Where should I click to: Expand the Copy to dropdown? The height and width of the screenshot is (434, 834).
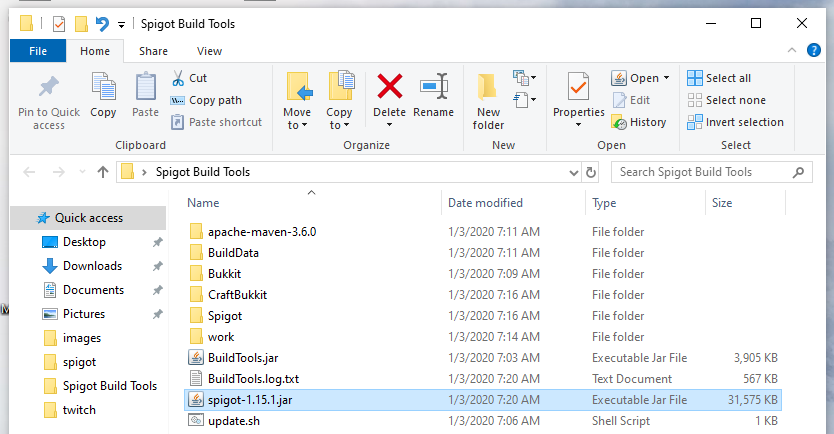[339, 118]
